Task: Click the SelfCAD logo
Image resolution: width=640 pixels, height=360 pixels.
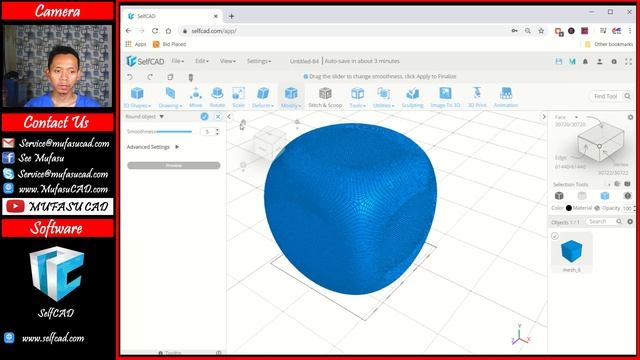Action: point(145,61)
